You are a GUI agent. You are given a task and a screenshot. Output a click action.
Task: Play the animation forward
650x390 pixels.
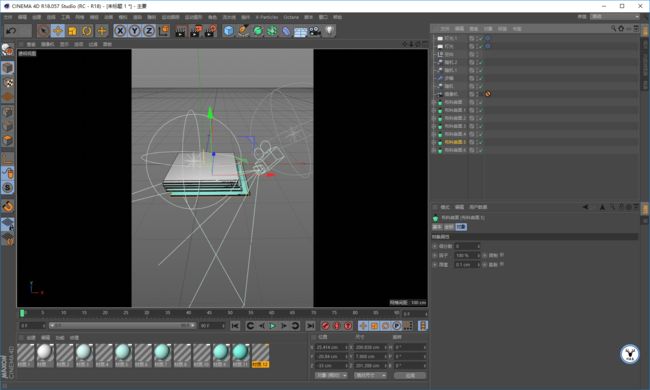[272, 326]
